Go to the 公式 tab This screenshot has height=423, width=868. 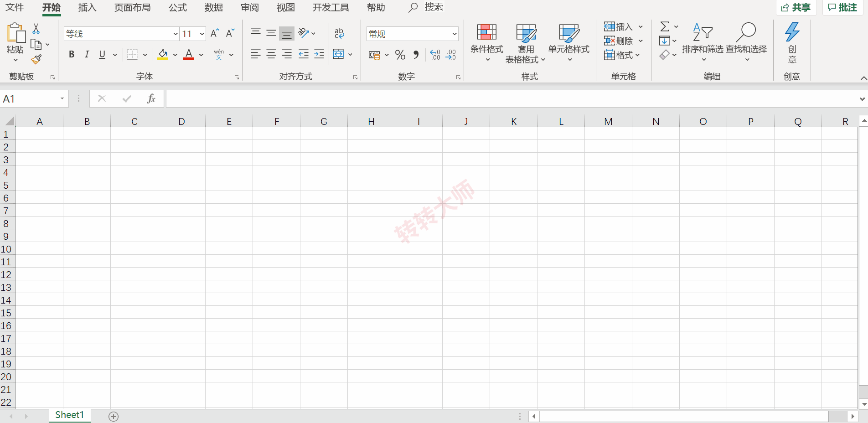pyautogui.click(x=178, y=8)
